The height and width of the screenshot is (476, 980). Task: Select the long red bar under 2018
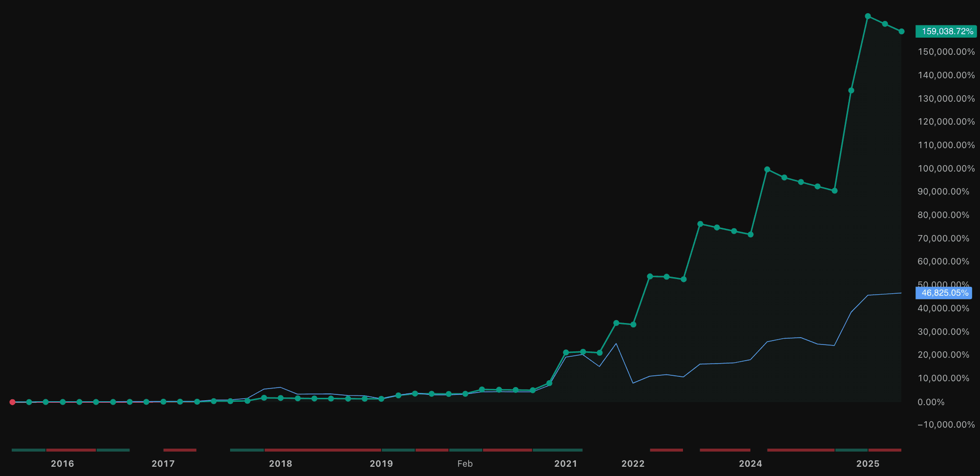[321, 450]
